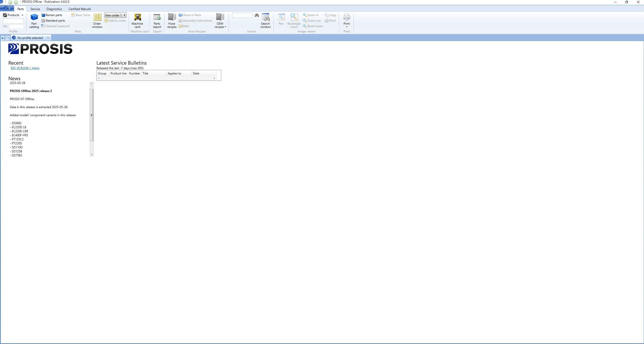This screenshot has width=644, height=344.
Task: Open the New order 1 combo box
Action: tap(115, 15)
